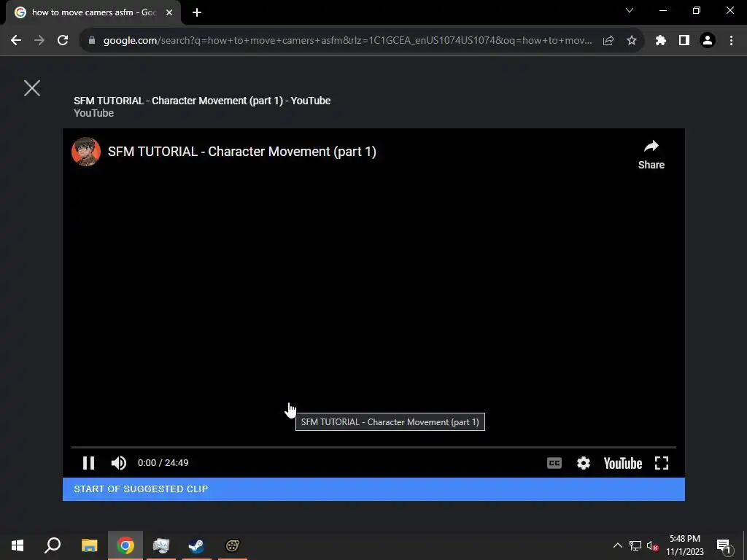The width and height of the screenshot is (747, 560).
Task: Open the clock showing 5:48 PM
Action: click(x=684, y=545)
